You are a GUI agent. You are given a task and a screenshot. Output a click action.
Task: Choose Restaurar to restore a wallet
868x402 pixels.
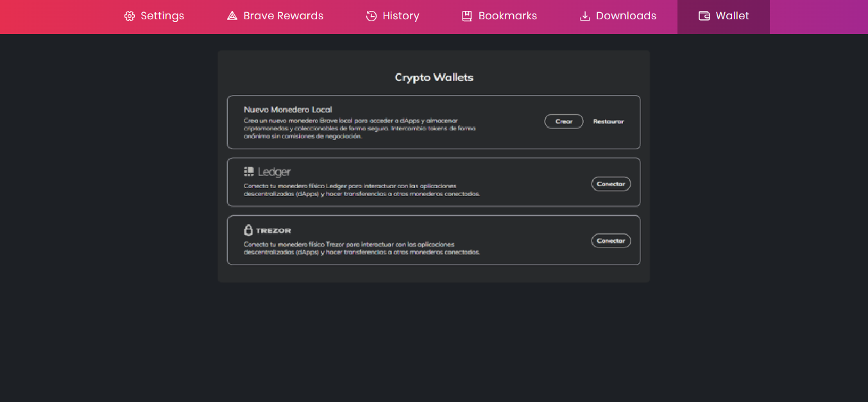[x=608, y=121]
